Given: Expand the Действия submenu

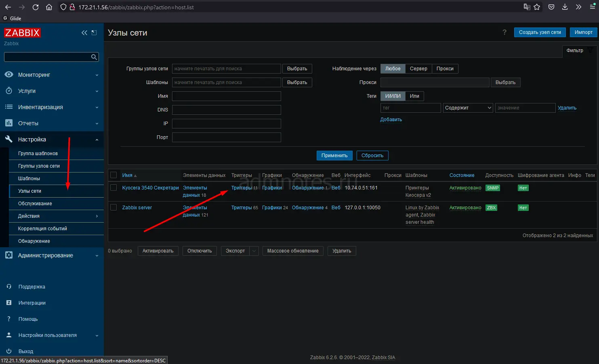Looking at the screenshot, I should pos(97,216).
